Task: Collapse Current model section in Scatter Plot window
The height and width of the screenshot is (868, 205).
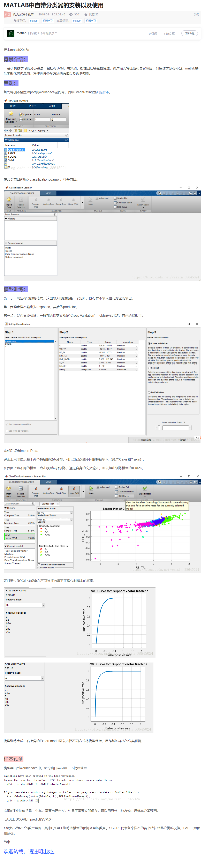Action: pos(5,546)
